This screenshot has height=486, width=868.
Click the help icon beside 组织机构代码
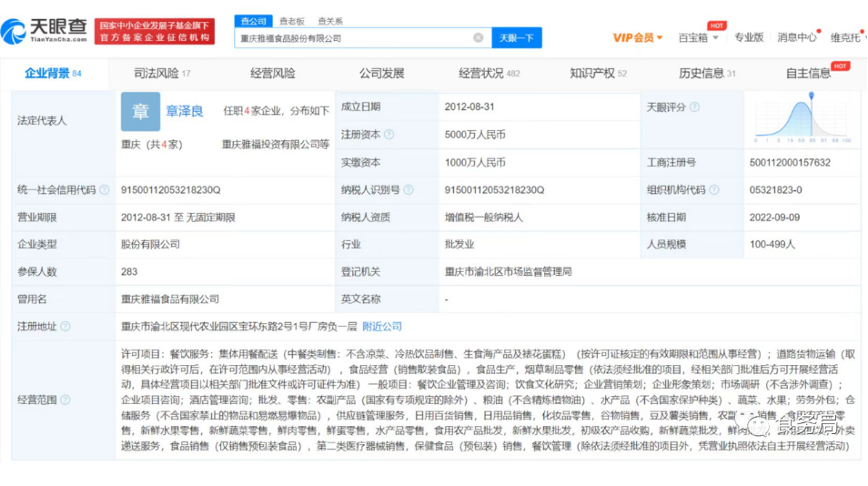[713, 190]
